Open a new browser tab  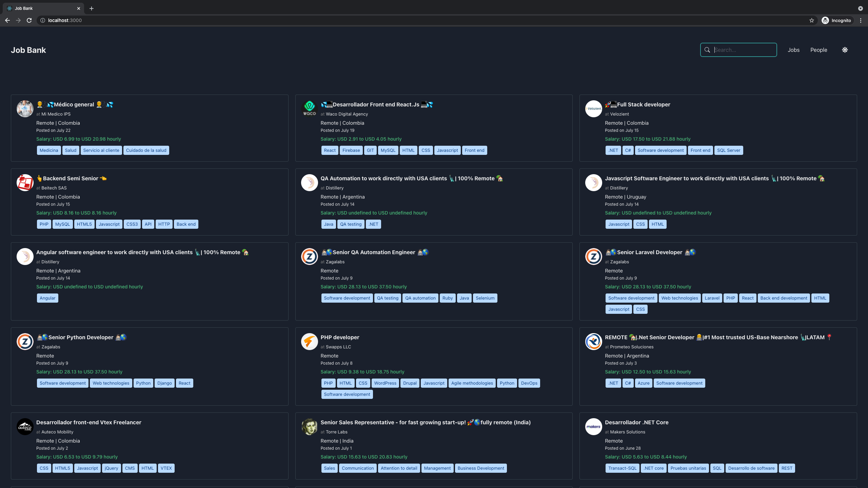click(92, 8)
